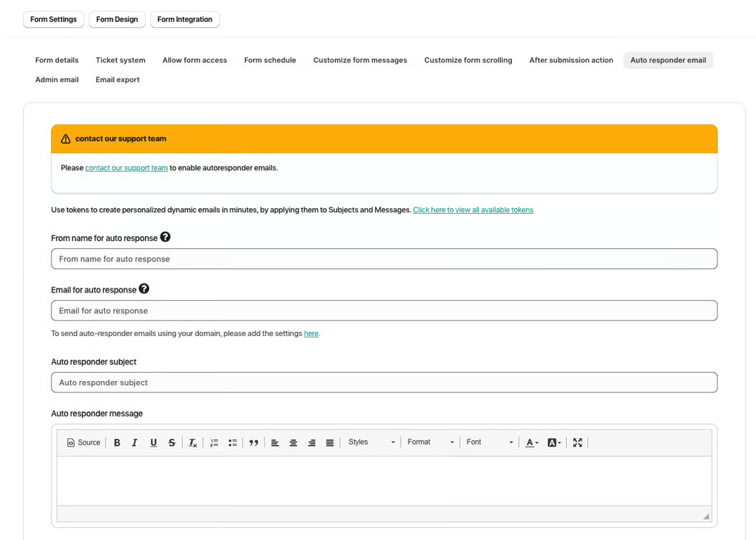Insert a numbered list

click(x=214, y=442)
